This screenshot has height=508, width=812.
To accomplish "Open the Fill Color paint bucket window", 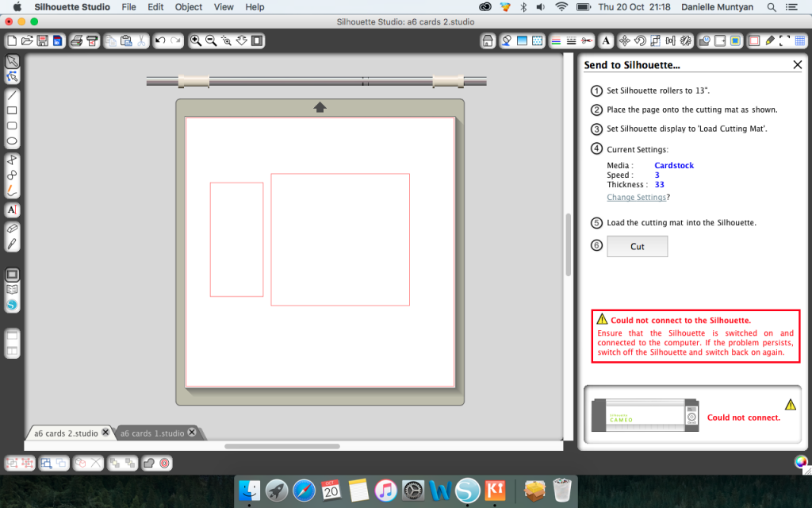I will (507, 40).
